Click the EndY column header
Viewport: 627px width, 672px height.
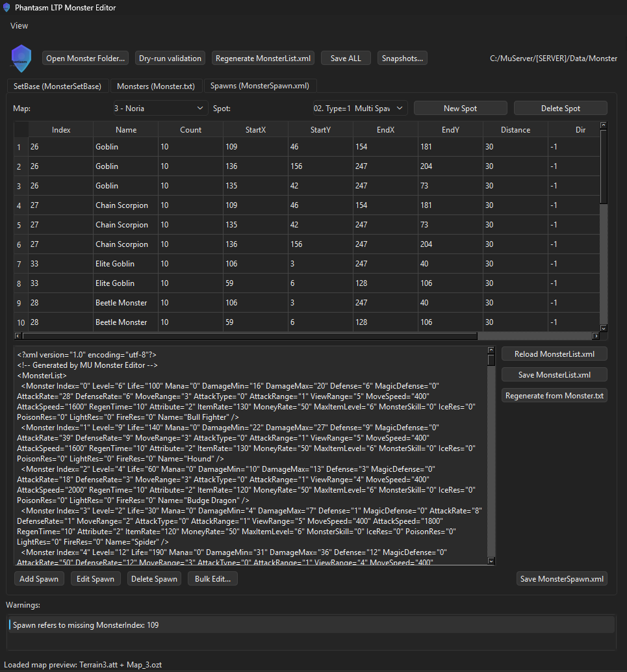tap(450, 130)
